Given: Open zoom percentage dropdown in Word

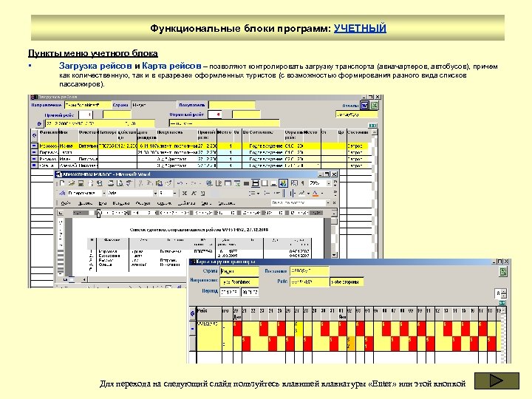Looking at the screenshot, I should point(328,183).
